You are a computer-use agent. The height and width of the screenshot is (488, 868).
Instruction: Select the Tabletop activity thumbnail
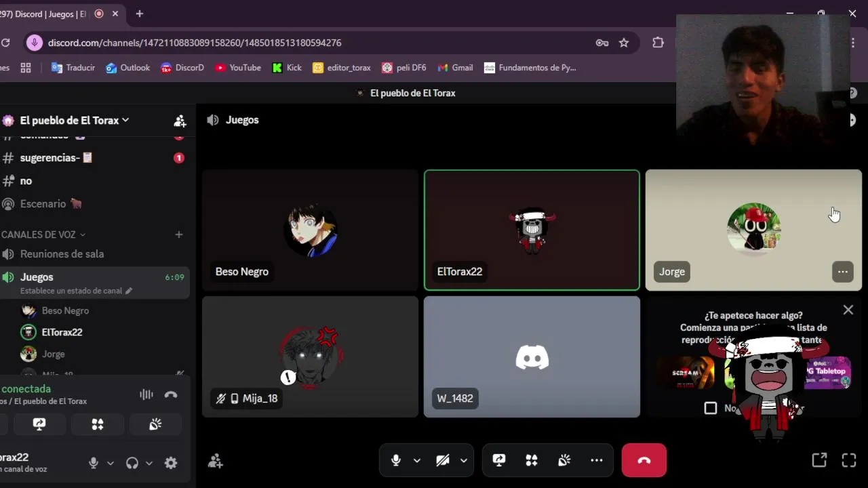[x=828, y=372]
